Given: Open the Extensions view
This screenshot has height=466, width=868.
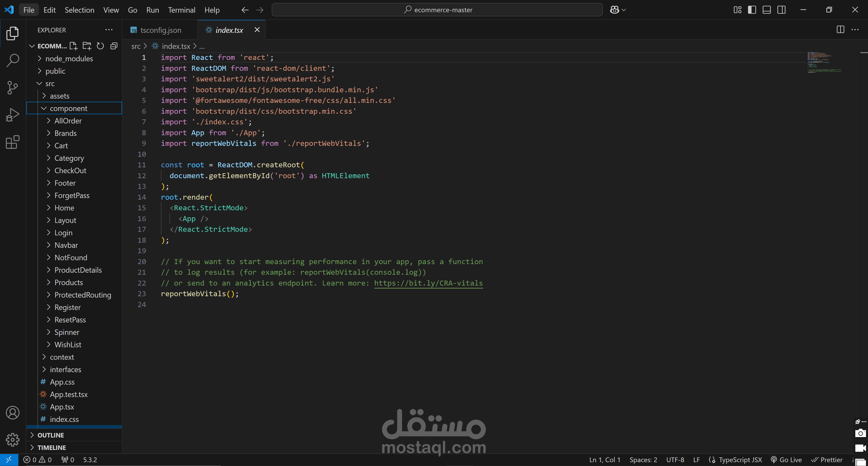Looking at the screenshot, I should tap(12, 142).
